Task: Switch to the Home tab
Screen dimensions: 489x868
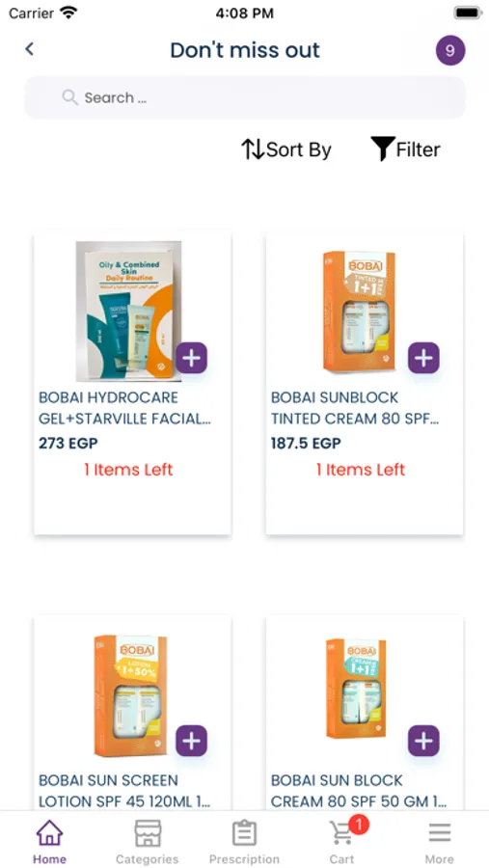Action: pos(49,841)
